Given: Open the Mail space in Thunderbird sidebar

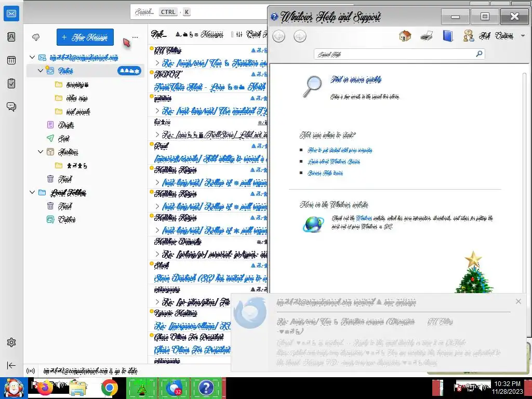Looking at the screenshot, I should click(x=11, y=14).
